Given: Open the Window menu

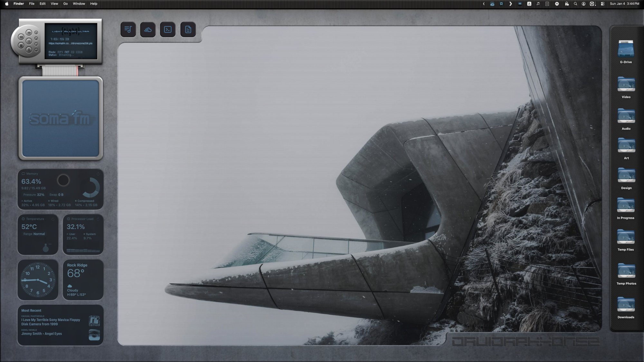Looking at the screenshot, I should click(79, 4).
